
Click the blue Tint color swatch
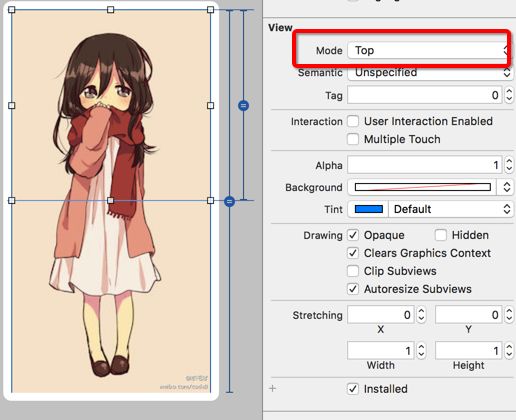[x=369, y=209]
